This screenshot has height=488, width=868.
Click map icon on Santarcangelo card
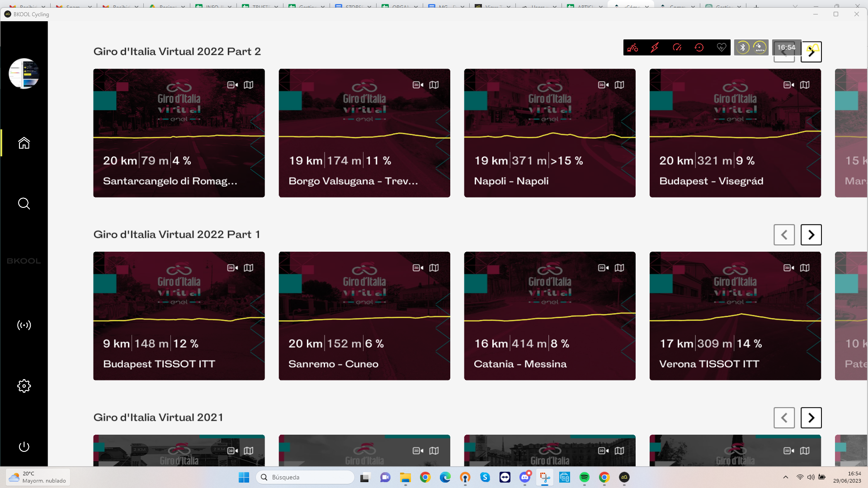249,85
